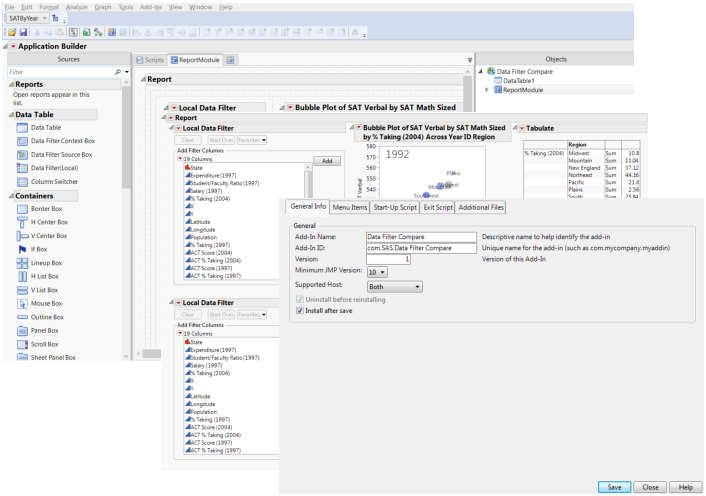Toggle the Install after save checkbox
Viewport: 706px width, 496px height.
[301, 310]
